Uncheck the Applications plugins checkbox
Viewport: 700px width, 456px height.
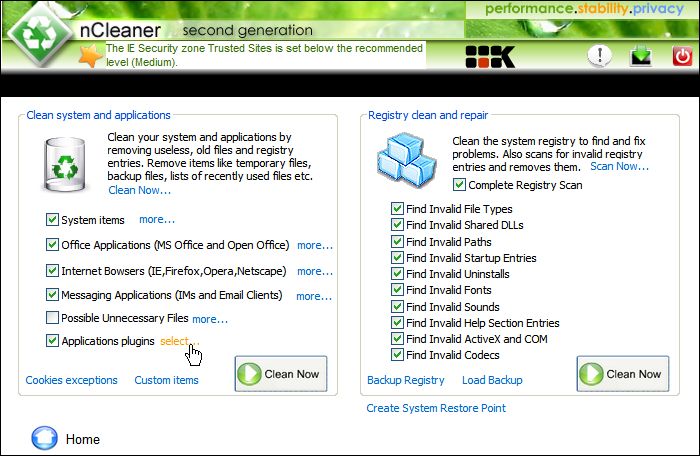(x=52, y=341)
